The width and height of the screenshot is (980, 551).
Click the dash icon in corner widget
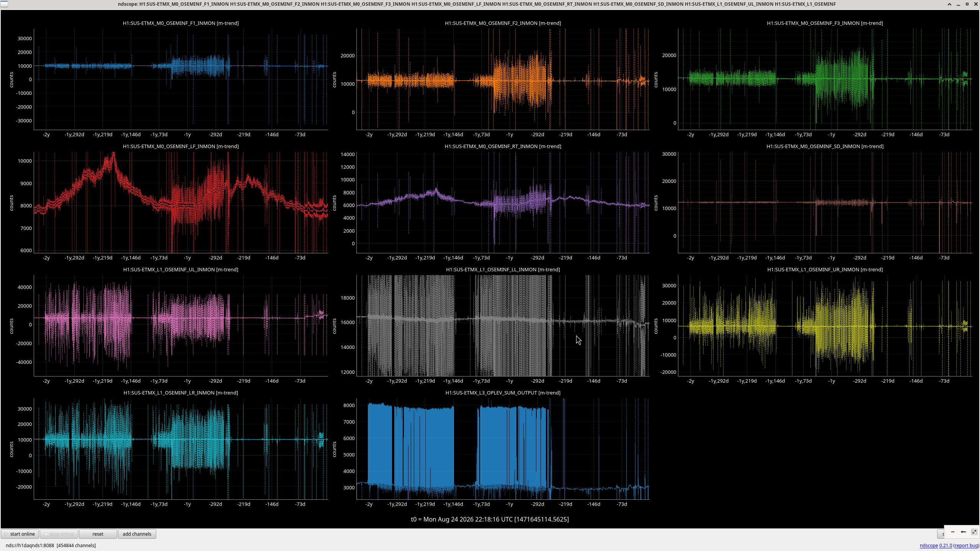953,532
